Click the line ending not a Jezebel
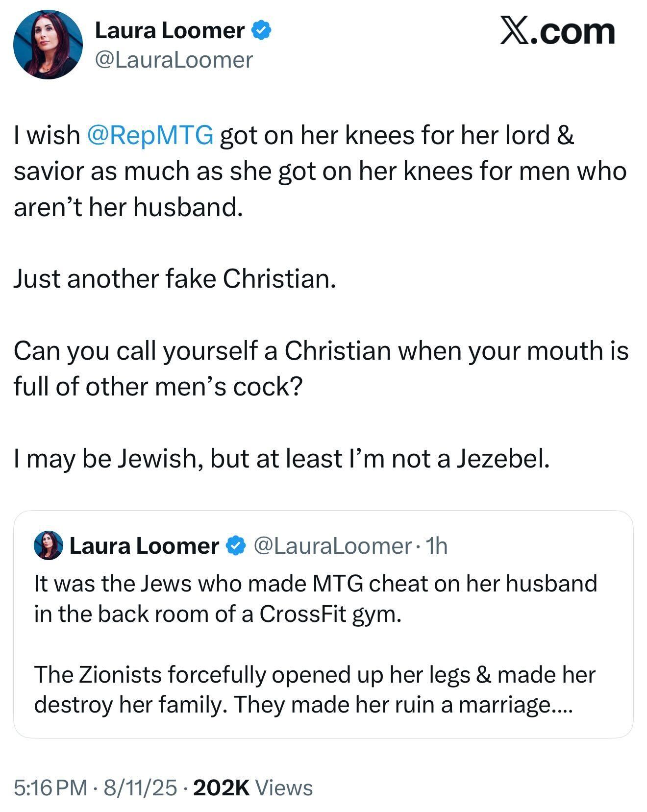The height and width of the screenshot is (812, 647). pos(281,459)
